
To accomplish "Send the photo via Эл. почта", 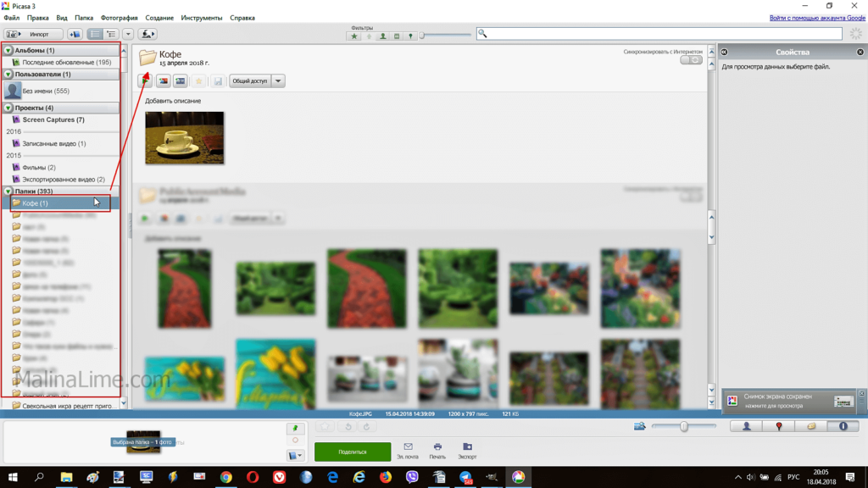I will (x=408, y=447).
